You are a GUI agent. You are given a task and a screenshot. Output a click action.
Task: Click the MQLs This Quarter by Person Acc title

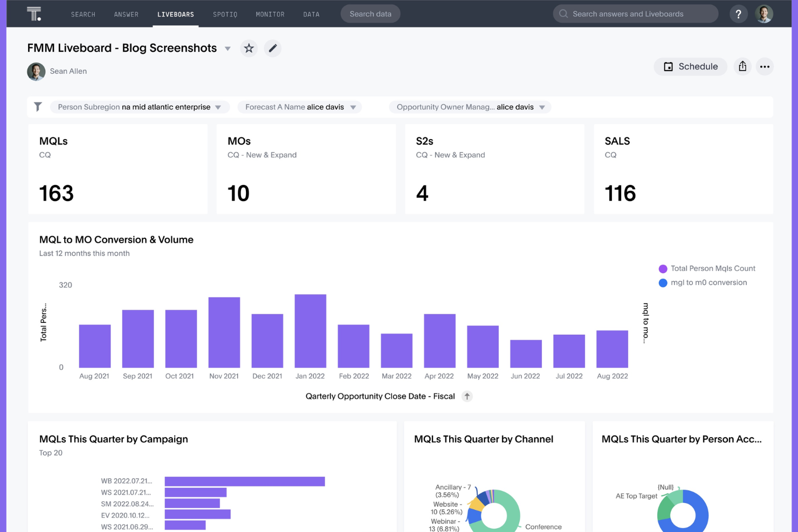pyautogui.click(x=682, y=439)
